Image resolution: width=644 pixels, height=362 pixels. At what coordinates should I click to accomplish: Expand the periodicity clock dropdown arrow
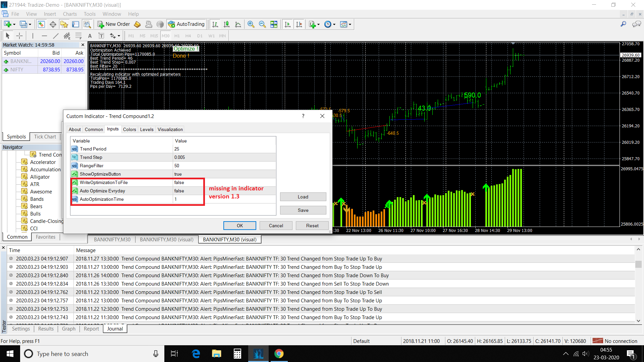[x=334, y=24]
